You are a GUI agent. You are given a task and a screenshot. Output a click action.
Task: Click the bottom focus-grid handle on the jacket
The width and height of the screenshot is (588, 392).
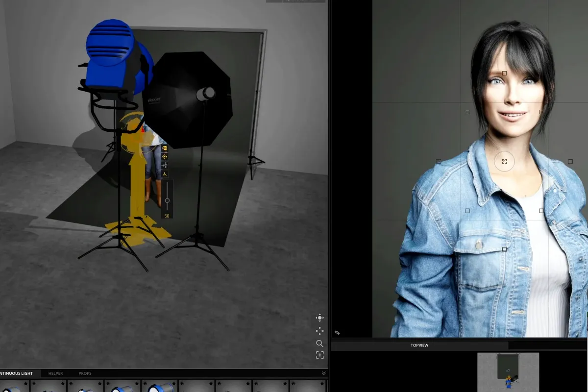point(504,249)
